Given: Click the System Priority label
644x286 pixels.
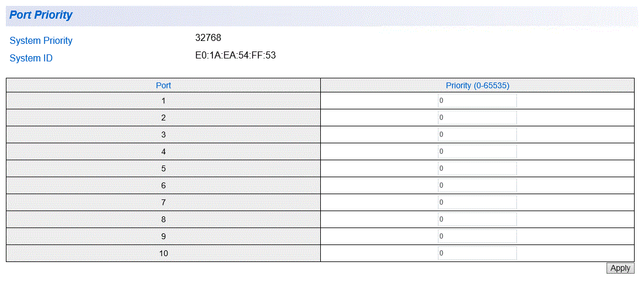Looking at the screenshot, I should (41, 40).
